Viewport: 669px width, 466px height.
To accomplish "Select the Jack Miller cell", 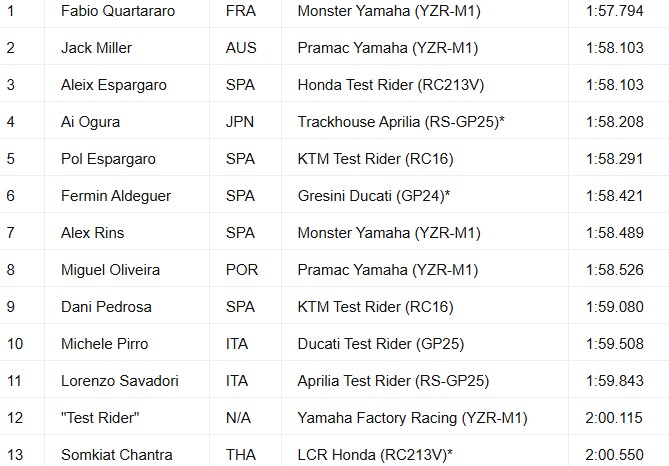I will pyautogui.click(x=96, y=48).
